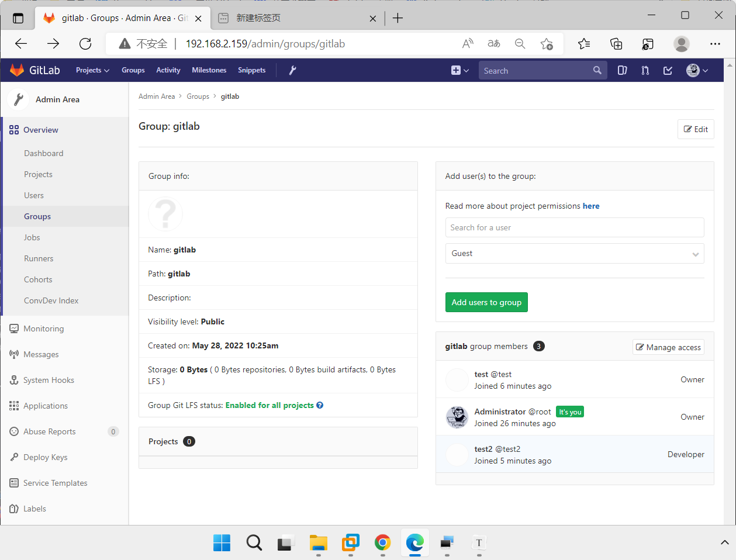The image size is (736, 560).
Task: Open Cohorts in the sidebar
Action: coord(38,279)
